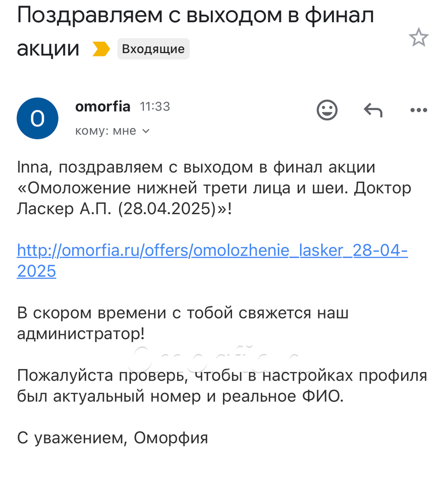Viewport: 448px width, 495px height.
Task: Tap the administrator contact paragraph
Action: (183, 323)
